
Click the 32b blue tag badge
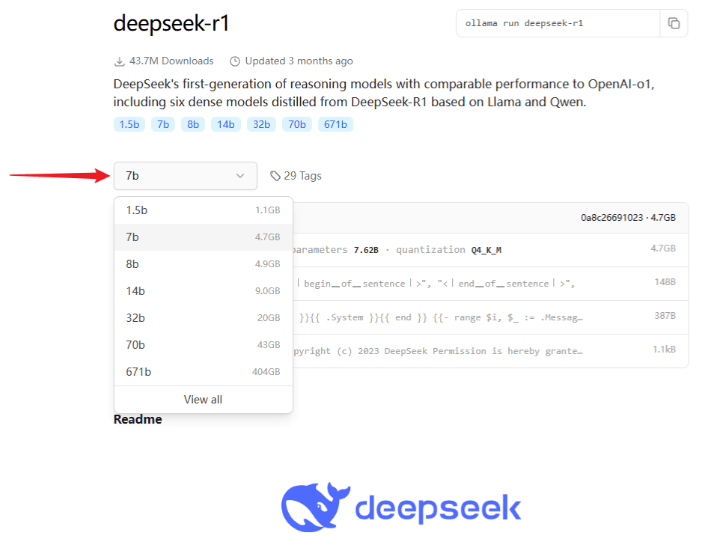[260, 124]
